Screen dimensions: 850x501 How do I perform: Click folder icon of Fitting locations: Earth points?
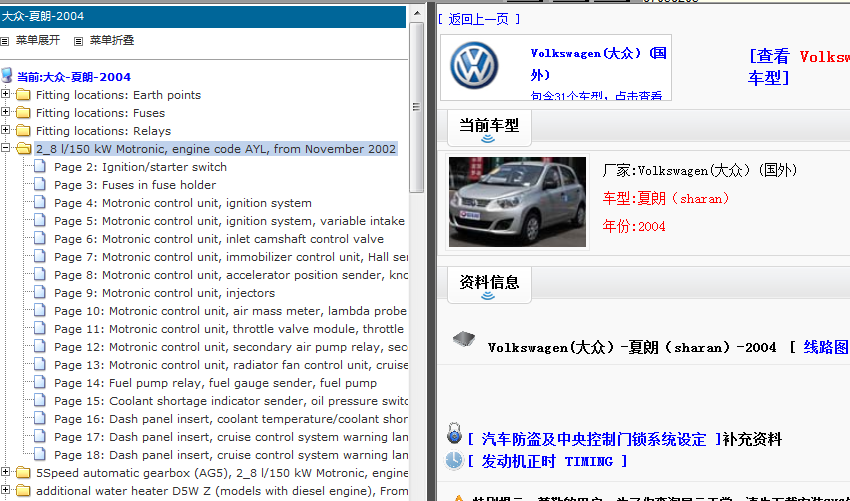[x=23, y=95]
